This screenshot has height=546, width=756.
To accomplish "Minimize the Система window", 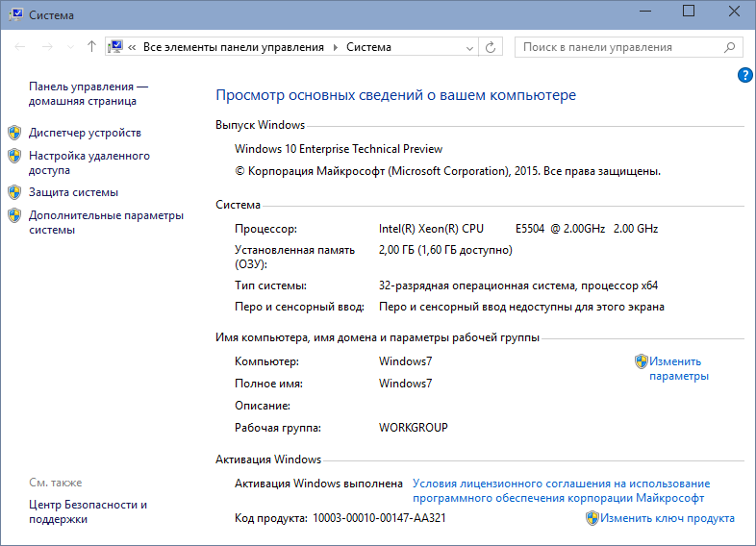I will (645, 12).
